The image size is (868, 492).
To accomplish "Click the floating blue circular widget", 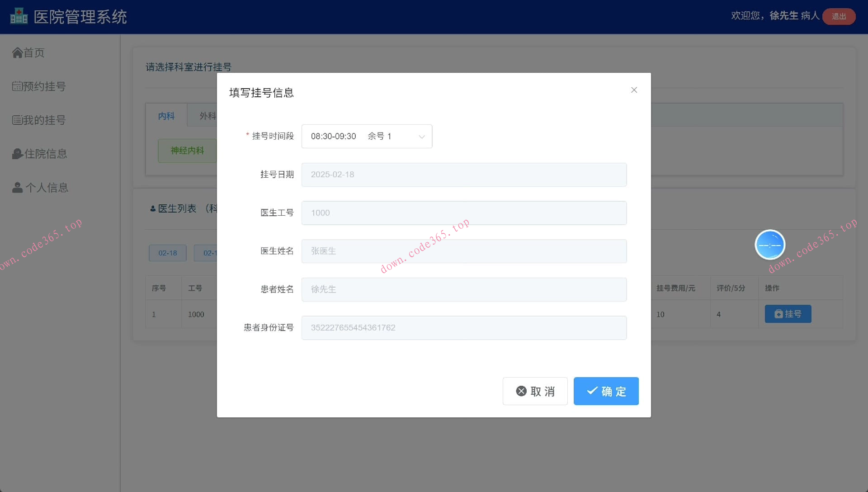I will [x=770, y=245].
